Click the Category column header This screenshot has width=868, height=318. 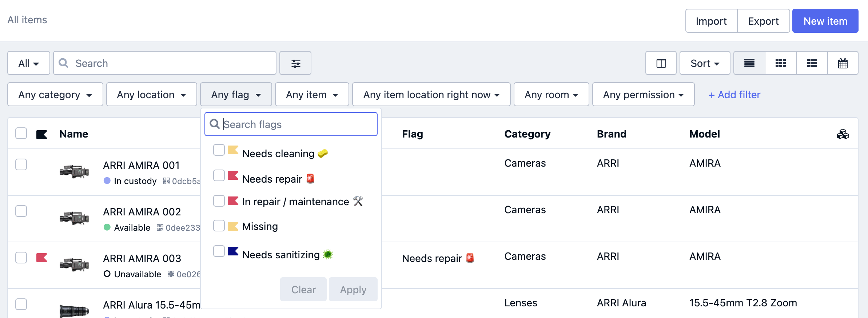pyautogui.click(x=527, y=134)
